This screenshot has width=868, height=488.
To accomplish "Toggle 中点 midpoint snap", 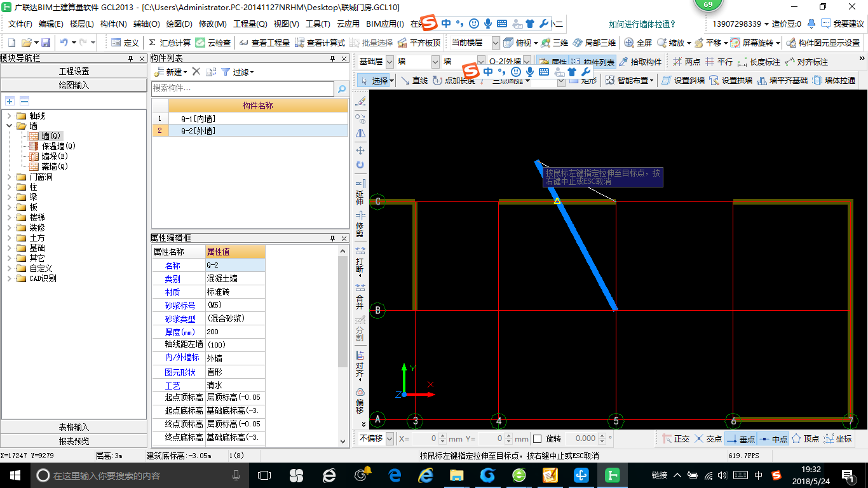I will tap(773, 438).
